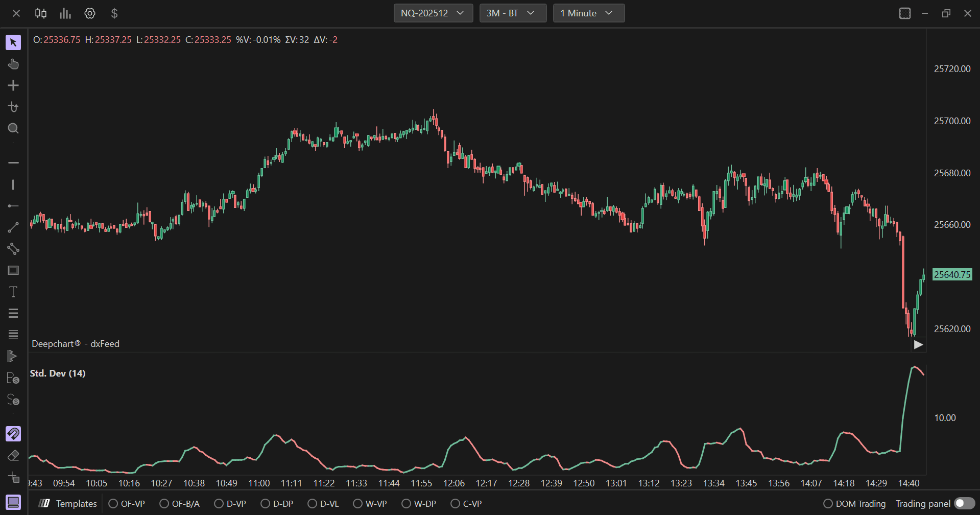Select the hand pan tool

(x=13, y=64)
